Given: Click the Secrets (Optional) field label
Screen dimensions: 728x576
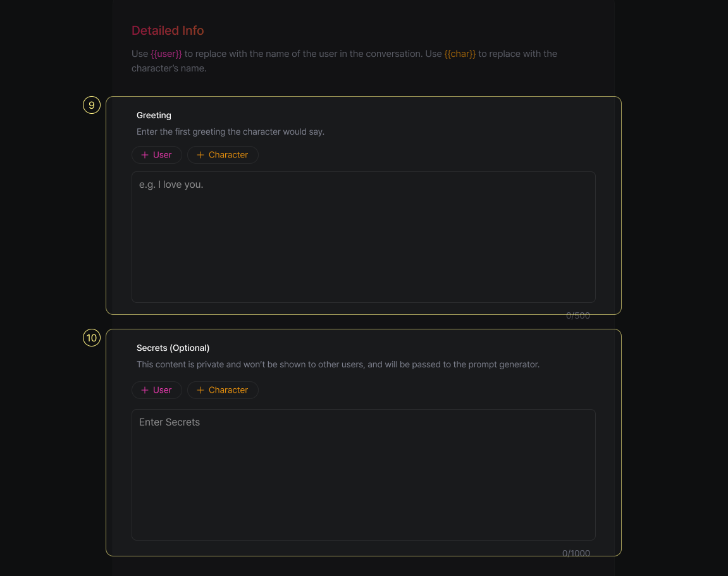Looking at the screenshot, I should click(x=173, y=348).
